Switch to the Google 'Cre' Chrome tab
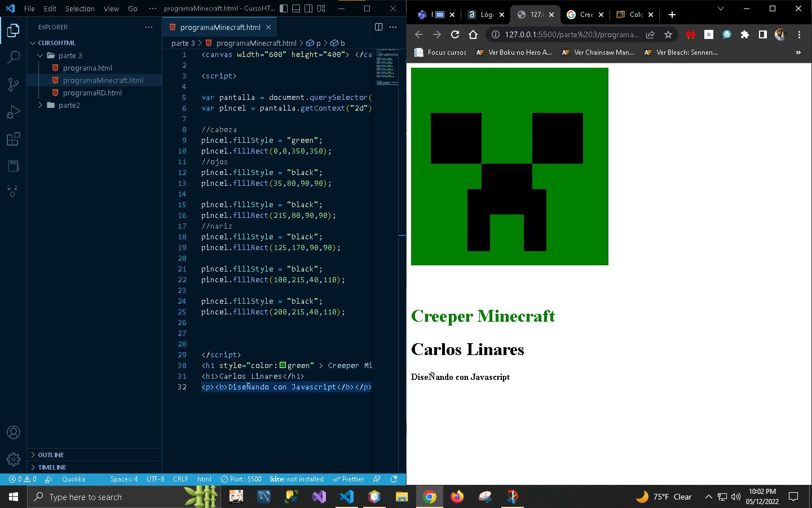 tap(585, 15)
